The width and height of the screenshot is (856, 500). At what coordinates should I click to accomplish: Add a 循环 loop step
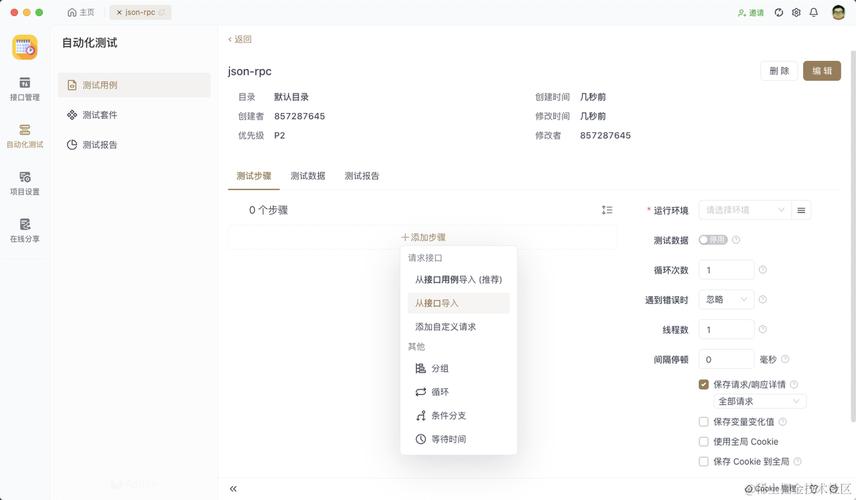coord(459,392)
